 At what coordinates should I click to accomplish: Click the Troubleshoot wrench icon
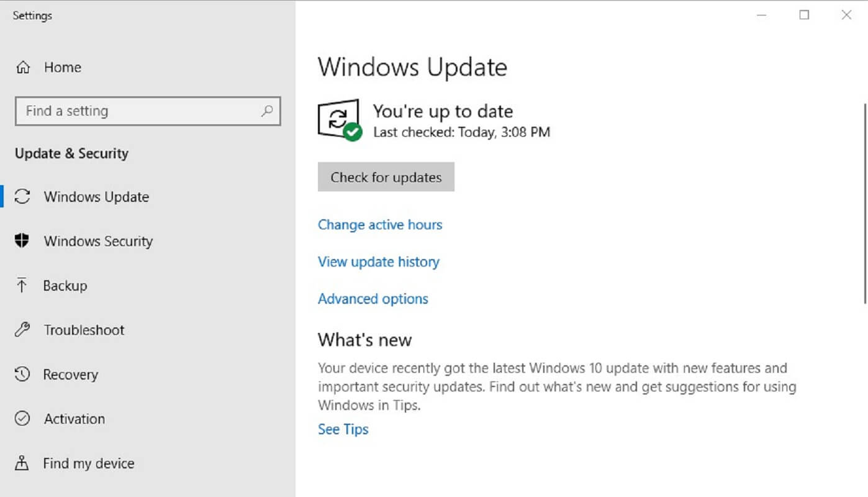tap(22, 330)
